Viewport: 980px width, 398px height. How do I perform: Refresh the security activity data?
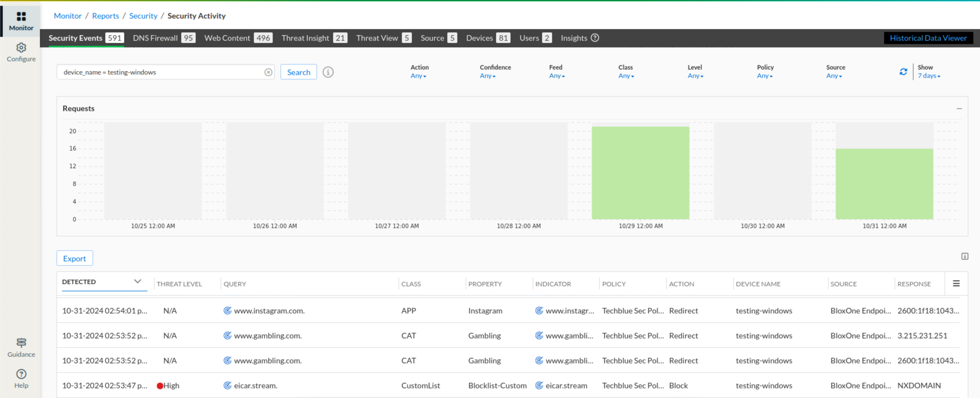(x=903, y=72)
